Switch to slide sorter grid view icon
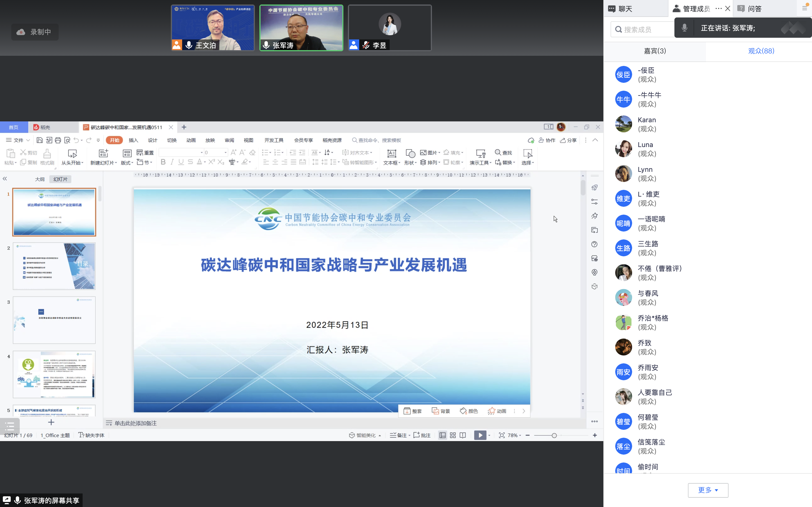Viewport: 812px width, 507px height. (453, 435)
